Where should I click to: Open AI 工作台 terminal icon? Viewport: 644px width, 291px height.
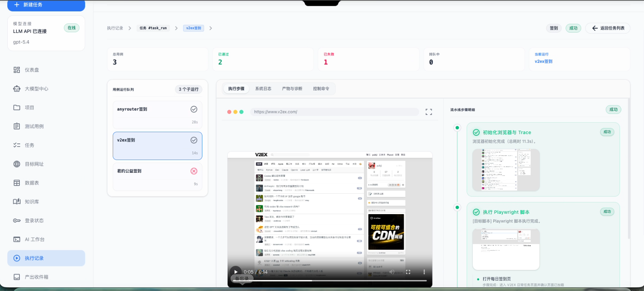[17, 239]
